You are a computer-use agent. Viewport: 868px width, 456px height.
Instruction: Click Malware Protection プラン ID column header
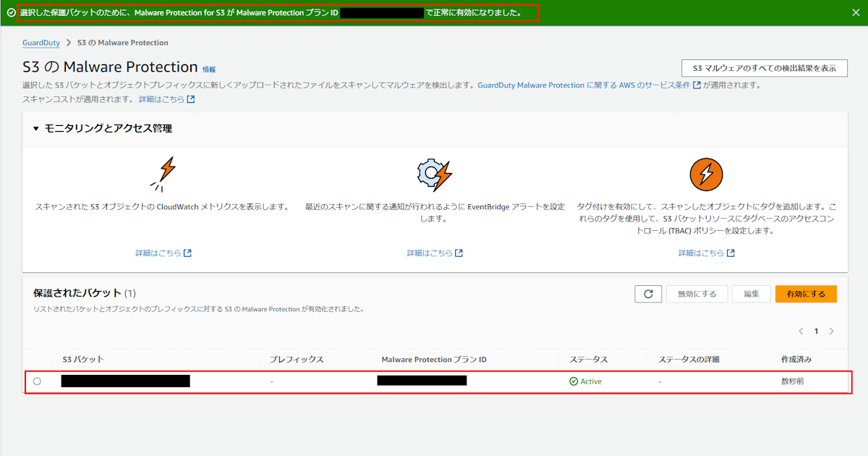click(434, 360)
